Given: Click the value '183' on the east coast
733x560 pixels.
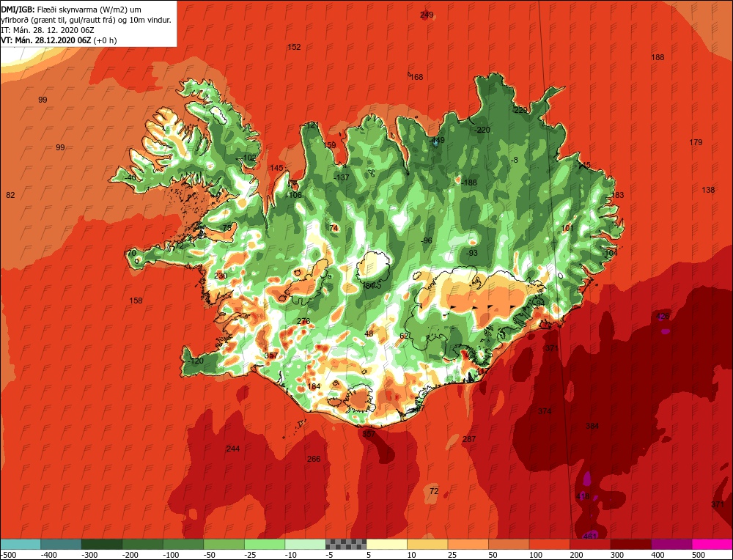Looking at the screenshot, I should pyautogui.click(x=617, y=195).
